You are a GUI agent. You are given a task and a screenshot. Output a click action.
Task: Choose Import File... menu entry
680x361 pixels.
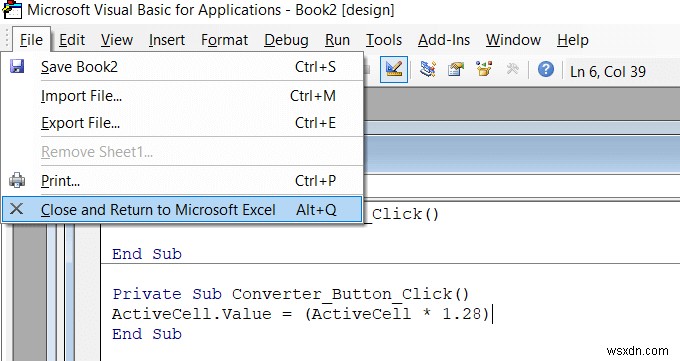(182, 95)
